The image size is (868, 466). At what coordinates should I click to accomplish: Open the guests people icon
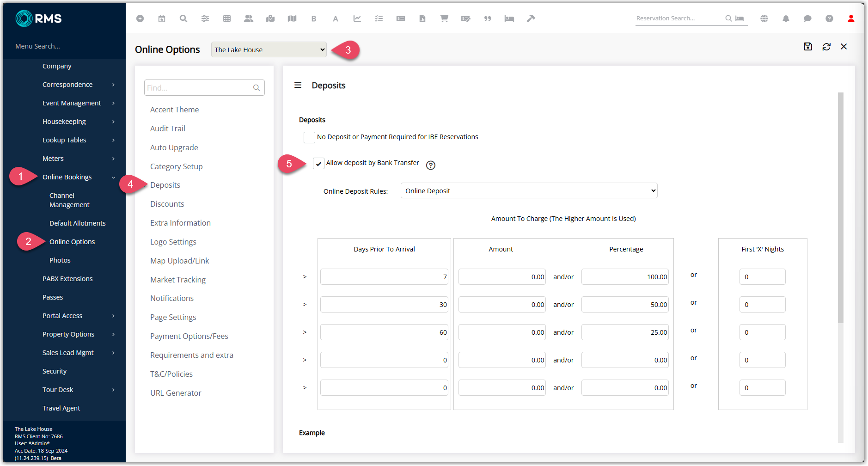click(249, 18)
